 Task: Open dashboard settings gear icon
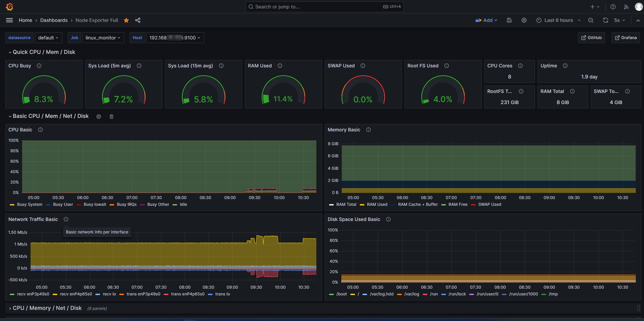click(524, 20)
